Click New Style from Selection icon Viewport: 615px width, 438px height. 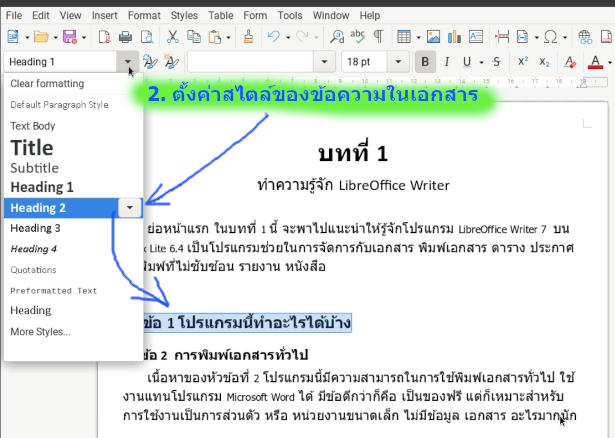pos(171,62)
